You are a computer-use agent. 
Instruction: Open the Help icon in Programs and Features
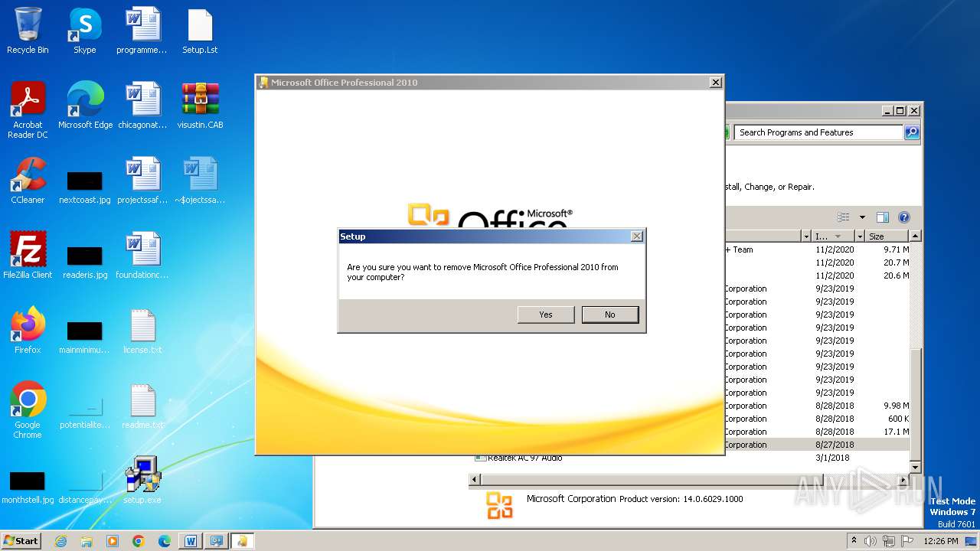903,217
